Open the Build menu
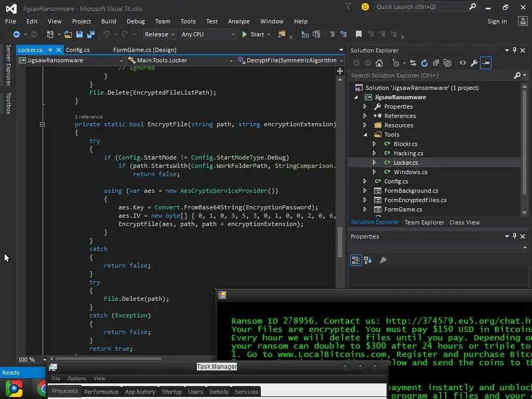This screenshot has width=532, height=399. [x=109, y=21]
